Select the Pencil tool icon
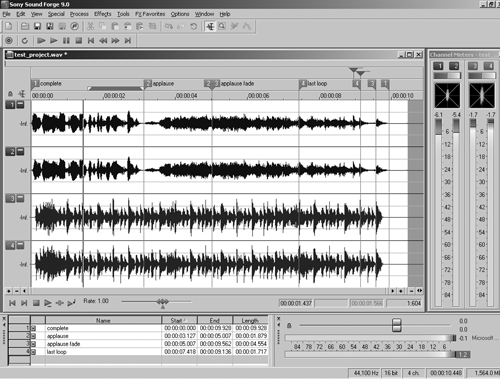The image size is (500, 379). 235,26
